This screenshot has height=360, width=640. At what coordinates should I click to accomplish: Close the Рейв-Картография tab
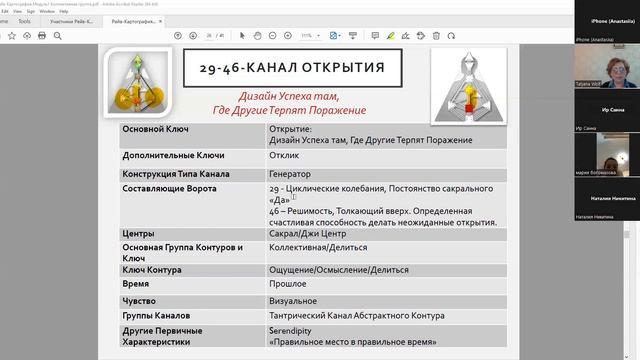click(160, 21)
